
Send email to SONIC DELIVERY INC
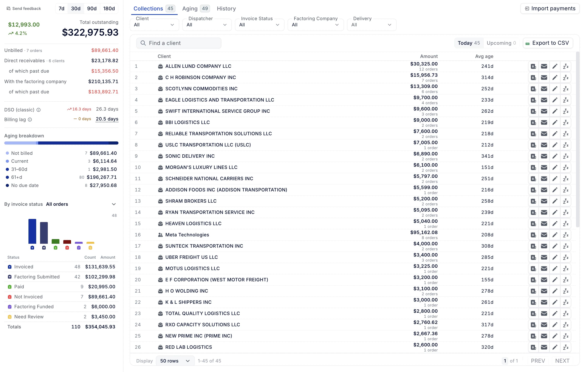pyautogui.click(x=544, y=156)
